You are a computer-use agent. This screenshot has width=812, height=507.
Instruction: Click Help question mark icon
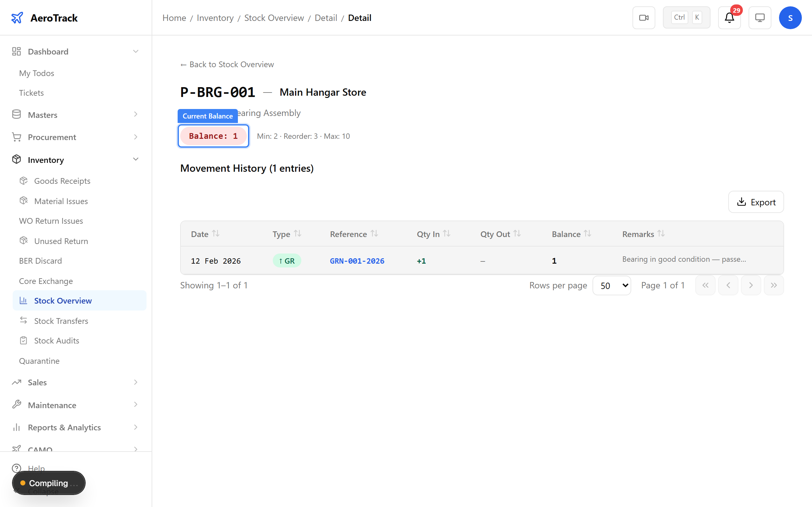point(16,468)
